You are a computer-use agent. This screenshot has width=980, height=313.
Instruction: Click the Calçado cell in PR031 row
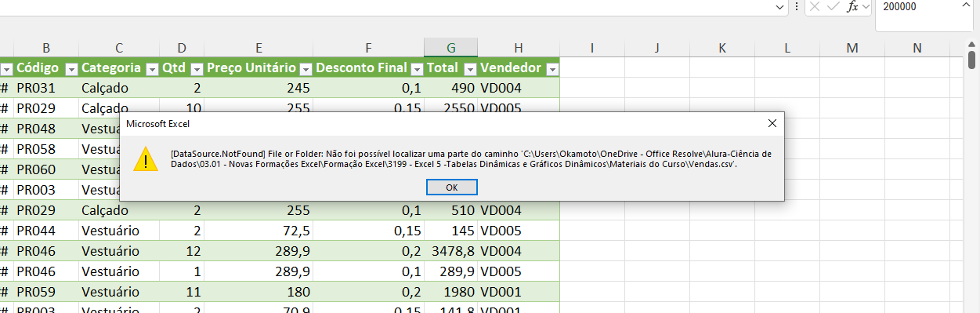118,89
